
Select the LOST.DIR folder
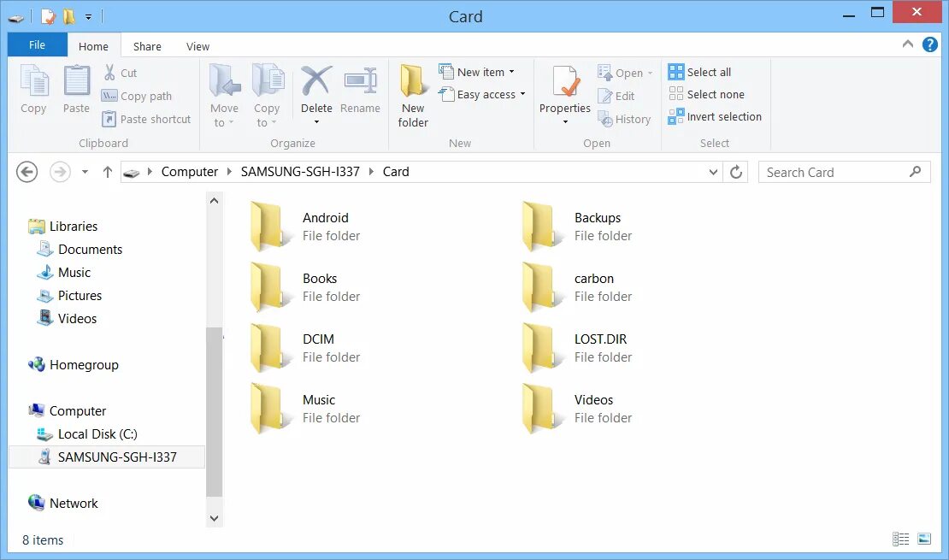click(578, 348)
